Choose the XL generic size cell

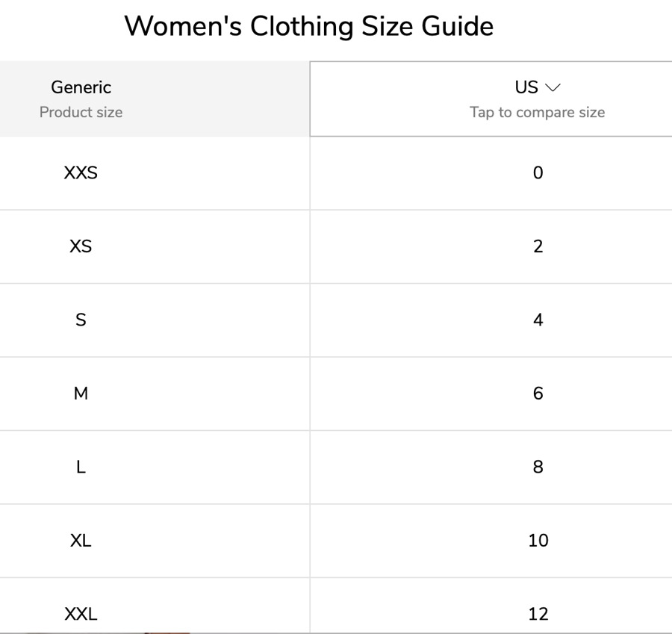pos(81,541)
